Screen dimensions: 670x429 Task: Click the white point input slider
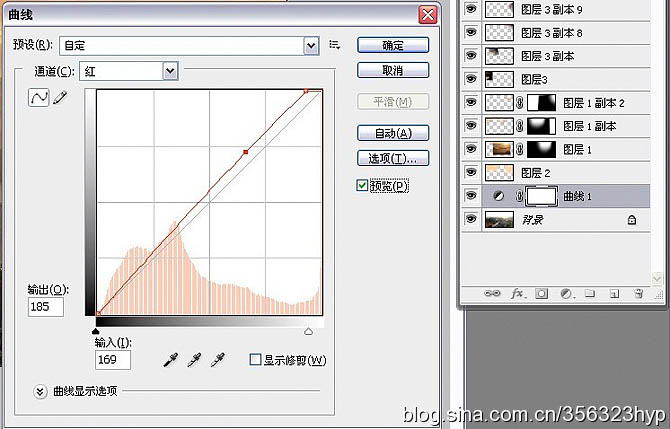pyautogui.click(x=309, y=331)
